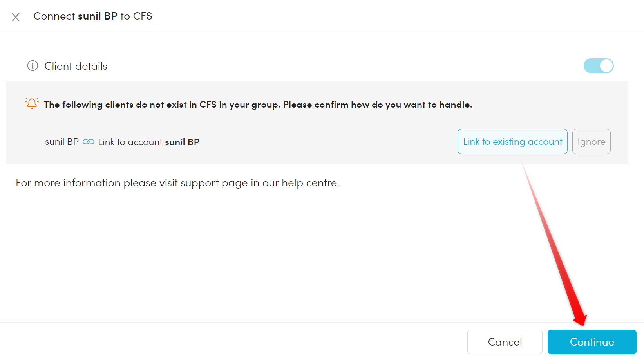Click the bold sunil BP in the dialog title
This screenshot has width=644, height=357.
(98, 16)
